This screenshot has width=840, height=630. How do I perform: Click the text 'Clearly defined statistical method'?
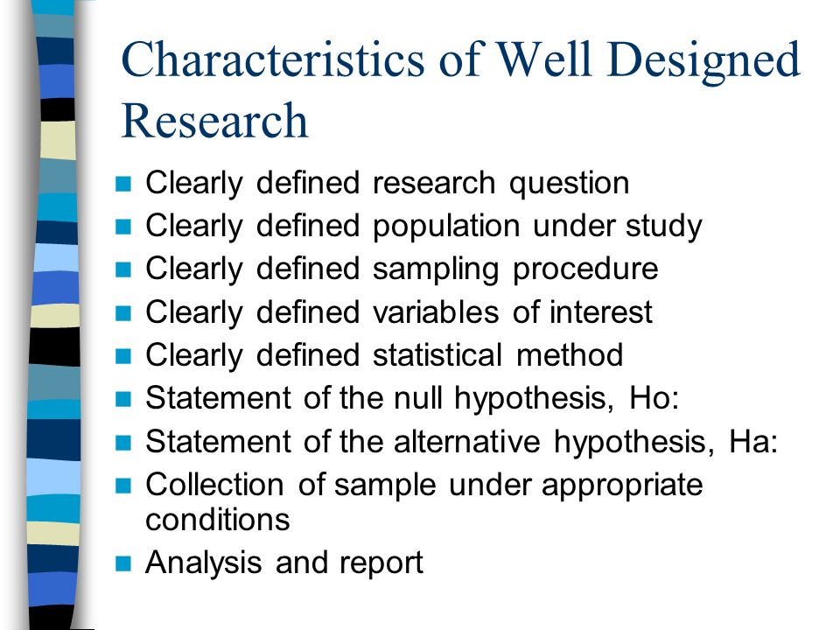click(384, 356)
